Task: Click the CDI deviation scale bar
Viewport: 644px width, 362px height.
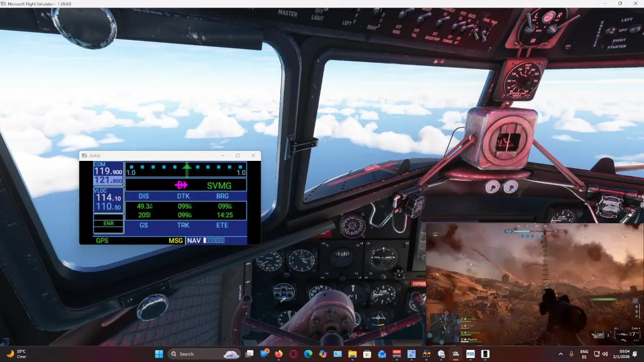Action: tap(186, 169)
